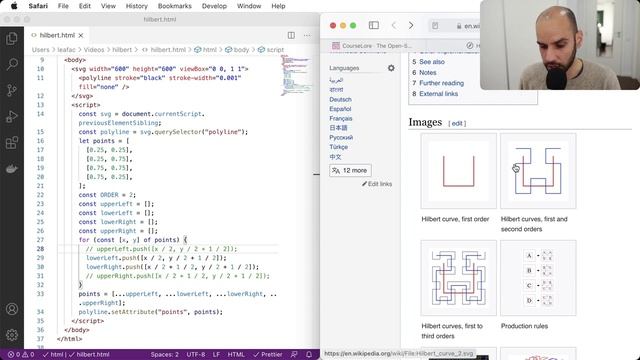Viewport: 640px width, 360px height.
Task: Open the Docker view in the activity bar
Action: pos(12,169)
